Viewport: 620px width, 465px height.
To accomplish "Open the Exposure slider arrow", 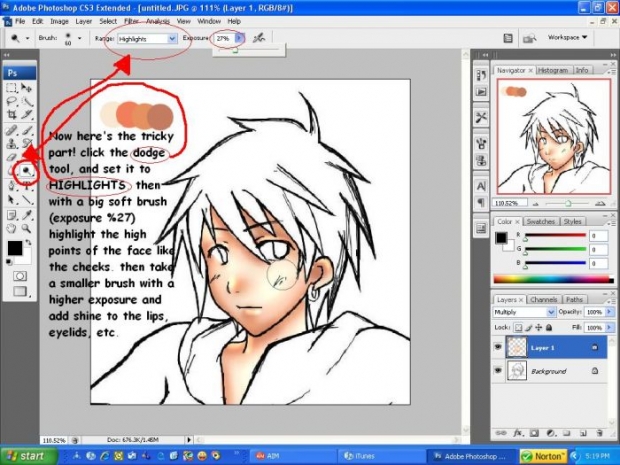I will (240, 38).
